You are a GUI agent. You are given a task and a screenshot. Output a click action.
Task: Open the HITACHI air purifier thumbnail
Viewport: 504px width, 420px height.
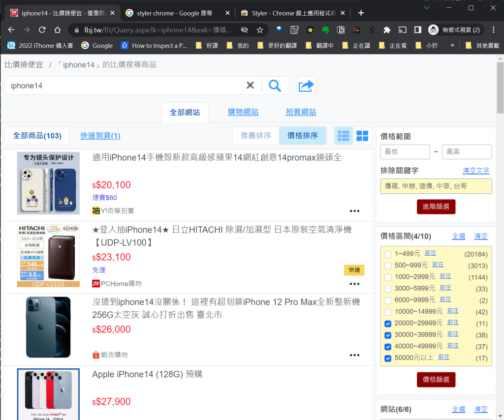(x=48, y=256)
